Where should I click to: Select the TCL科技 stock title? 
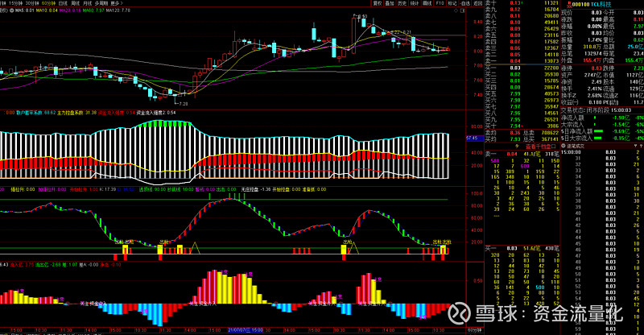coord(601,4)
